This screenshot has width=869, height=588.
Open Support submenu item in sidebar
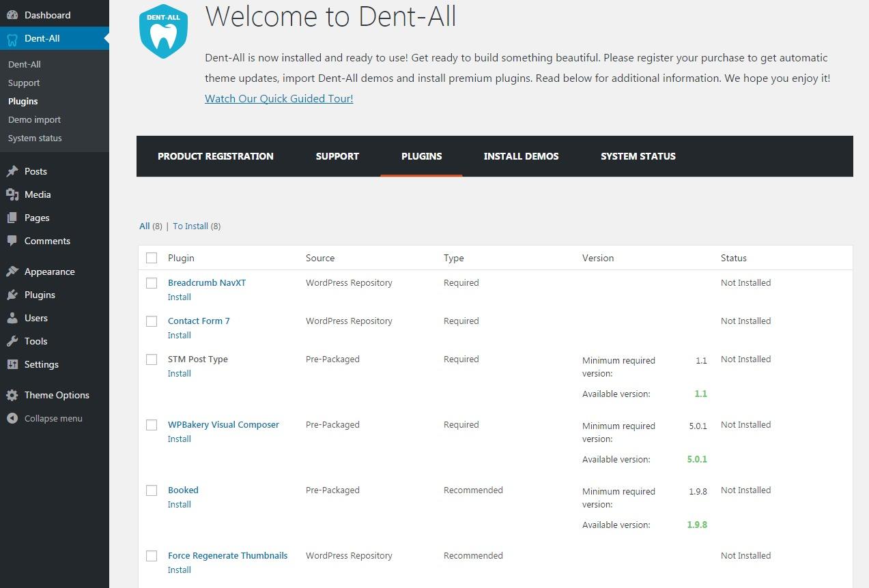coord(24,83)
